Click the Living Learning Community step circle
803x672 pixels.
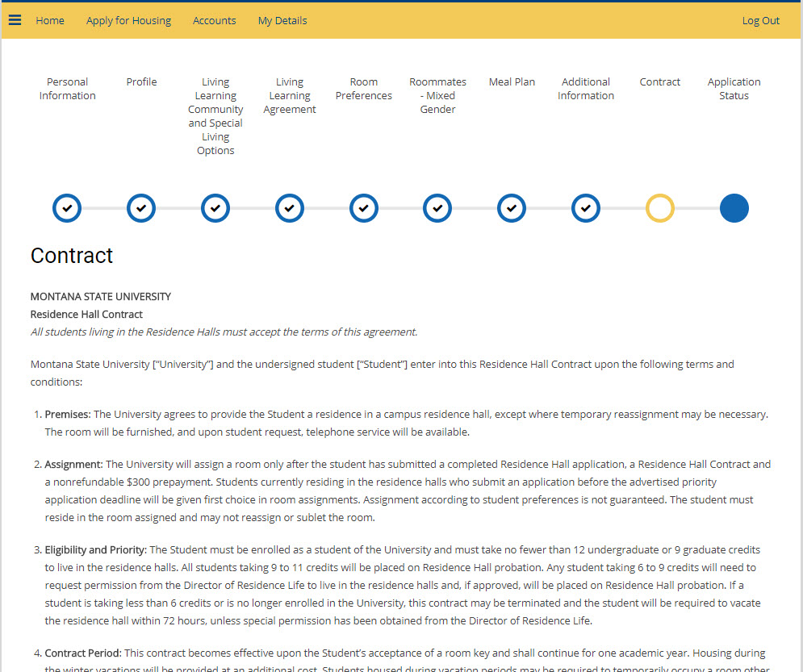pos(215,208)
